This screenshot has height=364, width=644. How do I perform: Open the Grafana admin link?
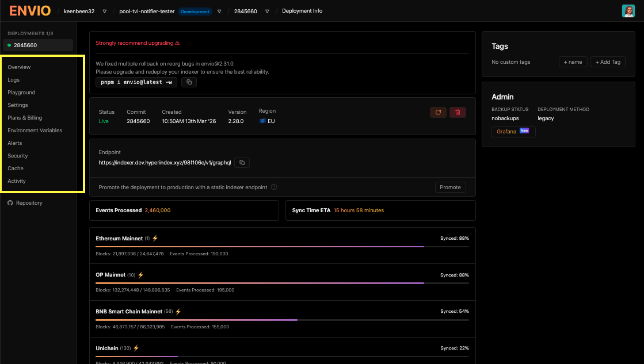(x=513, y=132)
